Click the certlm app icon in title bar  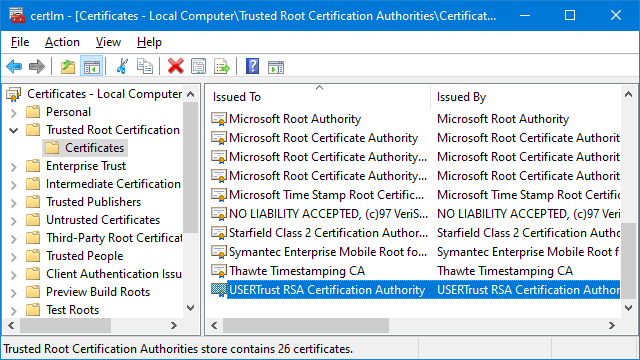click(x=17, y=16)
